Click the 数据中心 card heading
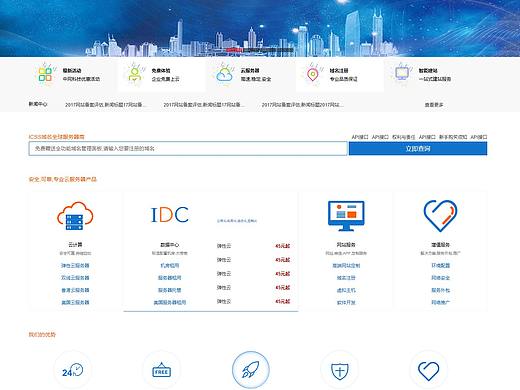 pos(170,244)
